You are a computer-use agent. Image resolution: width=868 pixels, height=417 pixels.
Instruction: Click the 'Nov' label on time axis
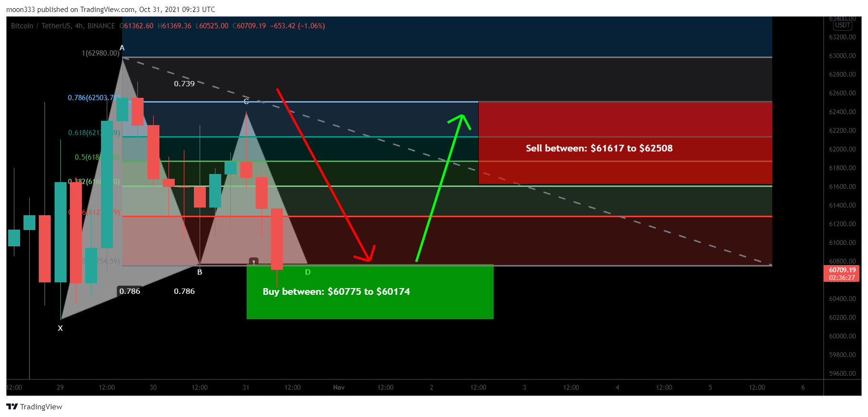point(339,387)
